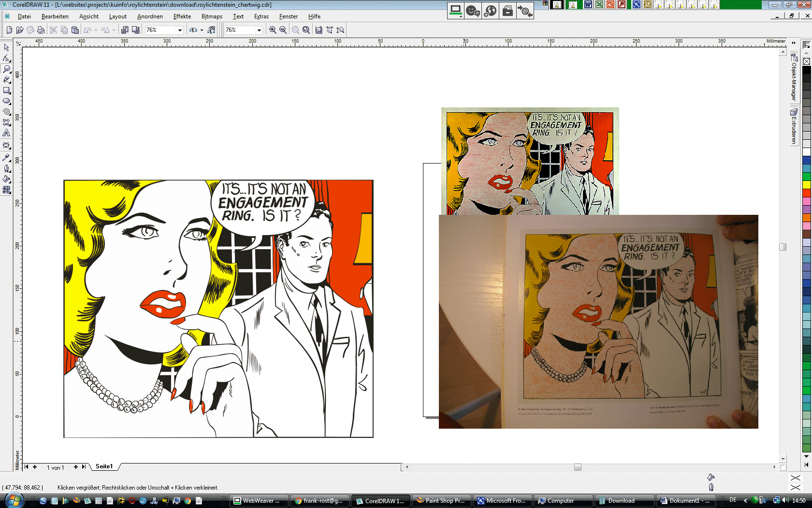Select the Text tool (letter A)

[6, 133]
